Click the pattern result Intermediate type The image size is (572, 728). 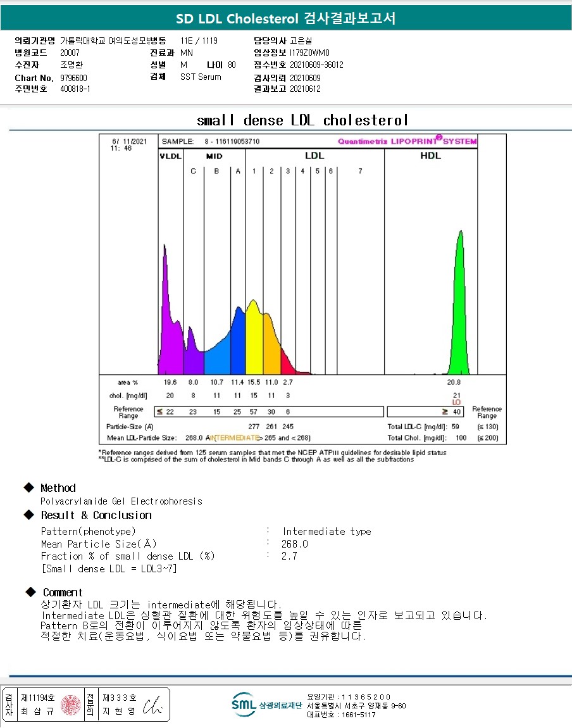tap(326, 531)
